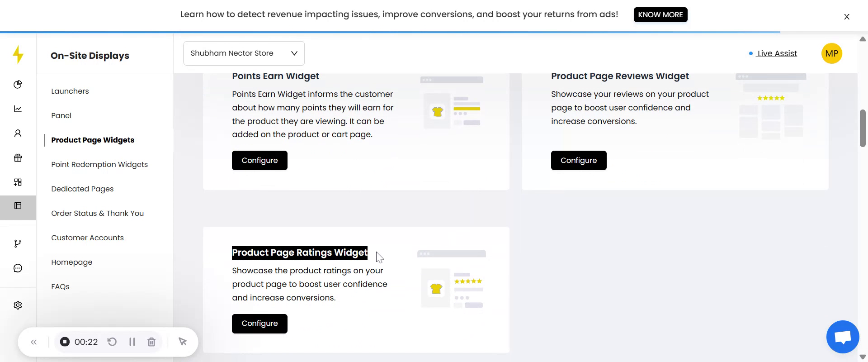
Task: Click the delete recording trash icon
Action: pos(151,342)
